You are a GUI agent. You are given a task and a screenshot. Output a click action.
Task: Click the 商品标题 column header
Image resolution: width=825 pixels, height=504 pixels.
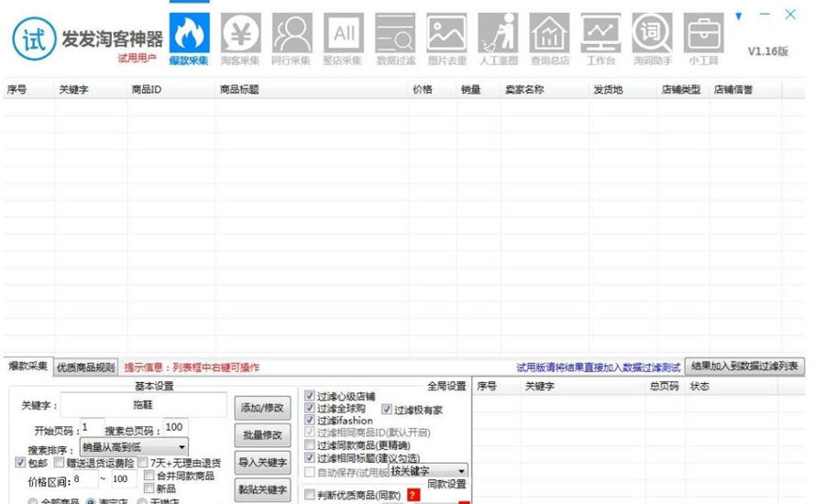pyautogui.click(x=312, y=90)
